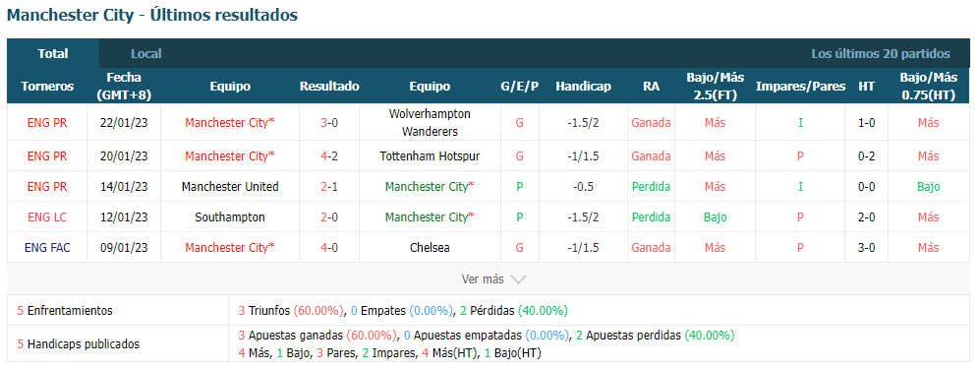Open the Chelsea team link
The image size is (980, 370).
coord(430,248)
